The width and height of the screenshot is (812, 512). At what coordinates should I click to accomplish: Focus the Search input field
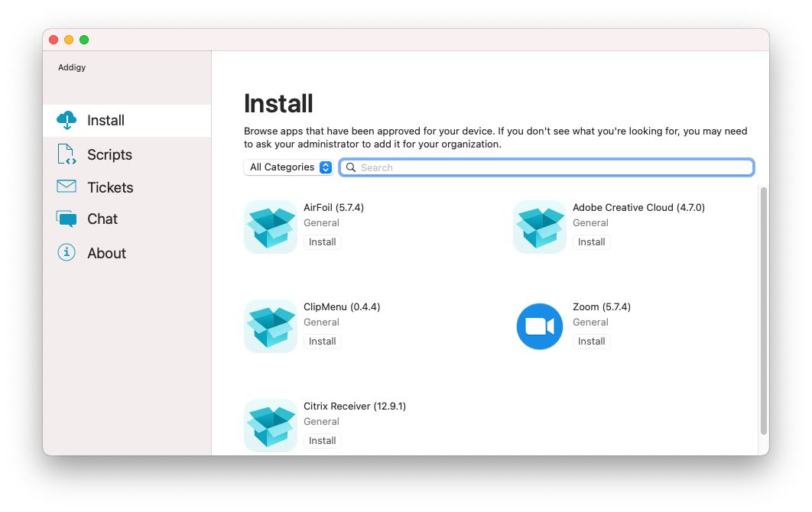[547, 167]
